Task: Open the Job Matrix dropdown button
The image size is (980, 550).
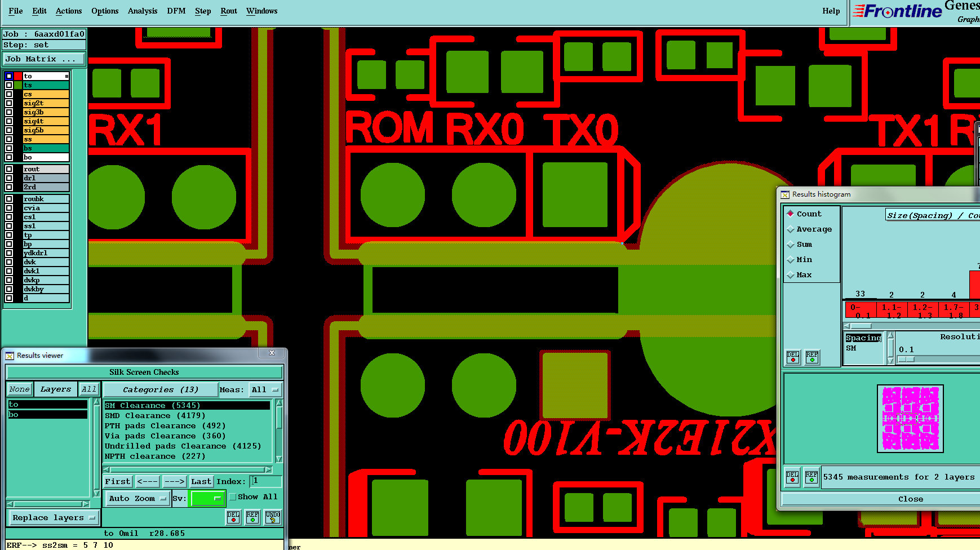Action: coord(44,59)
